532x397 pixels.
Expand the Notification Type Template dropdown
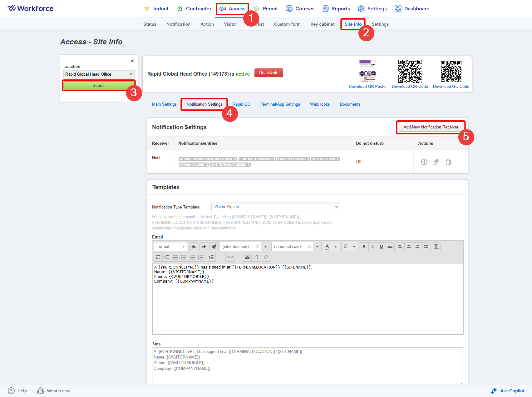275,207
